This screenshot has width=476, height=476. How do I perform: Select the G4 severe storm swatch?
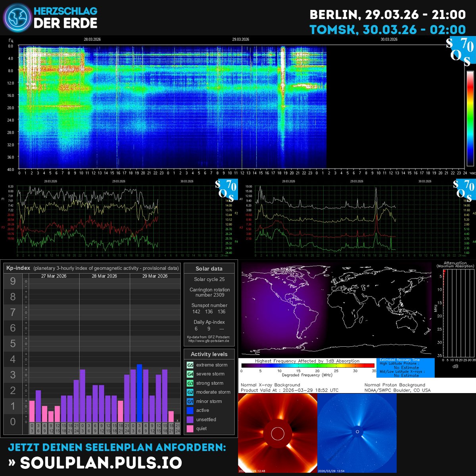190,374
